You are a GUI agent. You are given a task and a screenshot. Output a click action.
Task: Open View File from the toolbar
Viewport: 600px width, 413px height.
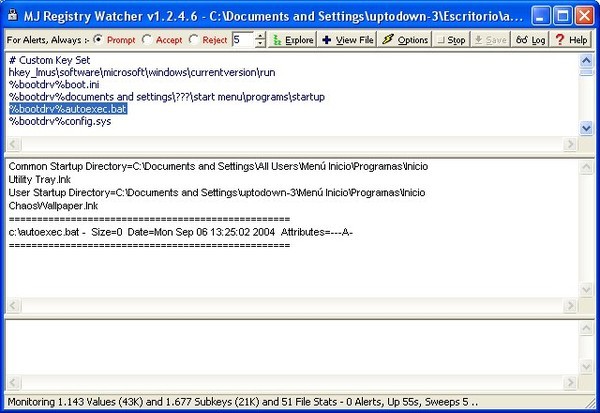coord(347,40)
